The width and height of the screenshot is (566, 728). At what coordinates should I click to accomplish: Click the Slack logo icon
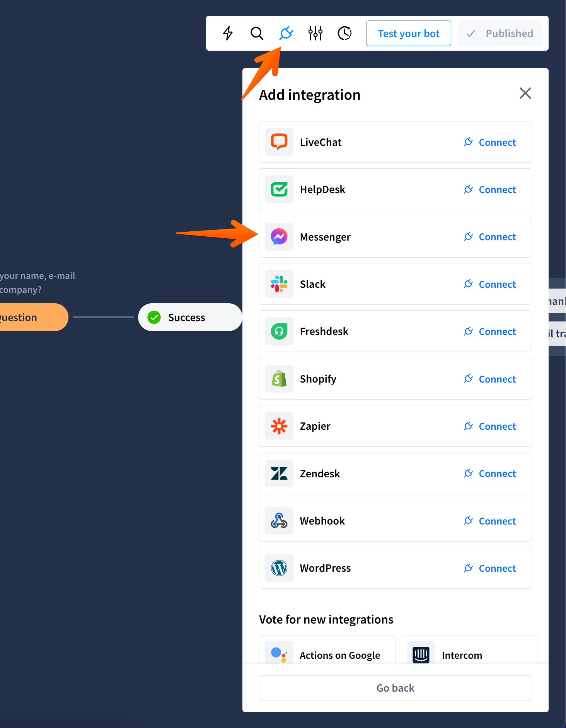click(279, 284)
